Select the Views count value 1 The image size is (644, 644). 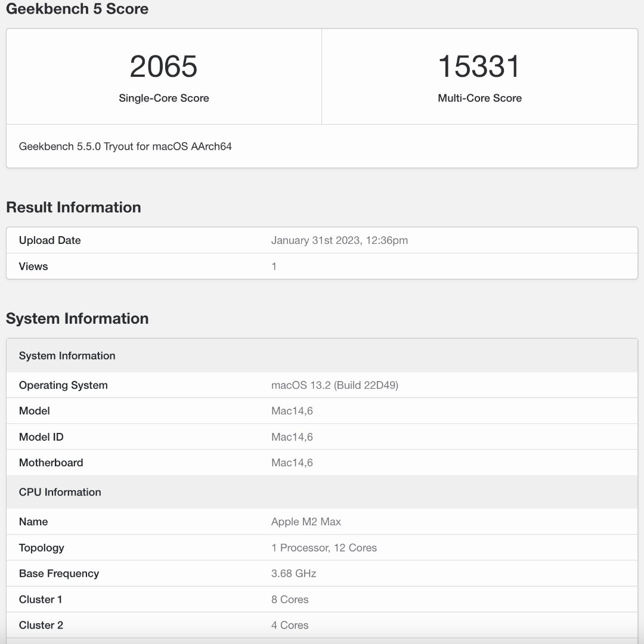pyautogui.click(x=274, y=267)
